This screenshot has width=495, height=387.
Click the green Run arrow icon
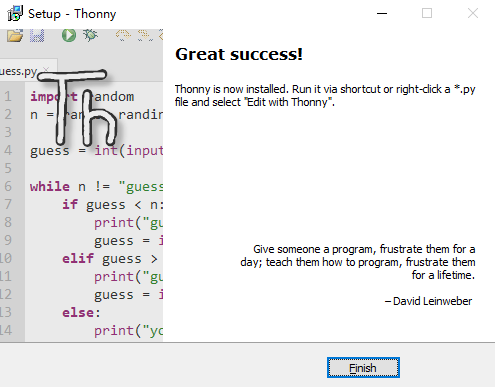(x=69, y=35)
